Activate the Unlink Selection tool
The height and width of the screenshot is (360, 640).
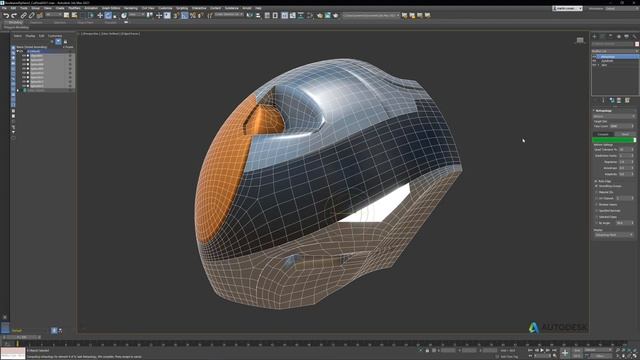pos(31,16)
